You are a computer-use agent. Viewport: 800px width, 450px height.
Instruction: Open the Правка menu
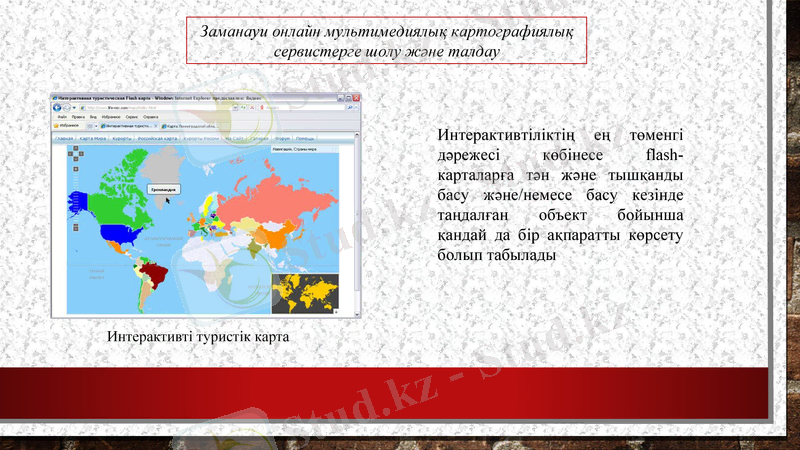pyautogui.click(x=78, y=117)
